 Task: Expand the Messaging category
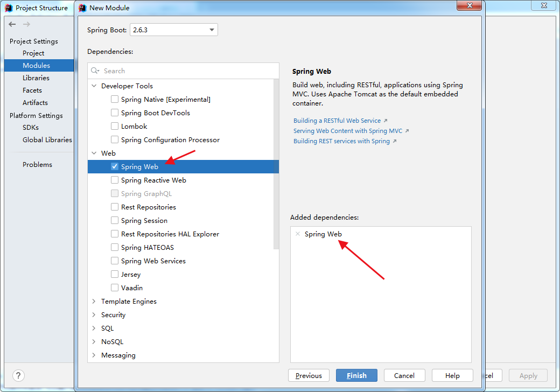(x=94, y=355)
